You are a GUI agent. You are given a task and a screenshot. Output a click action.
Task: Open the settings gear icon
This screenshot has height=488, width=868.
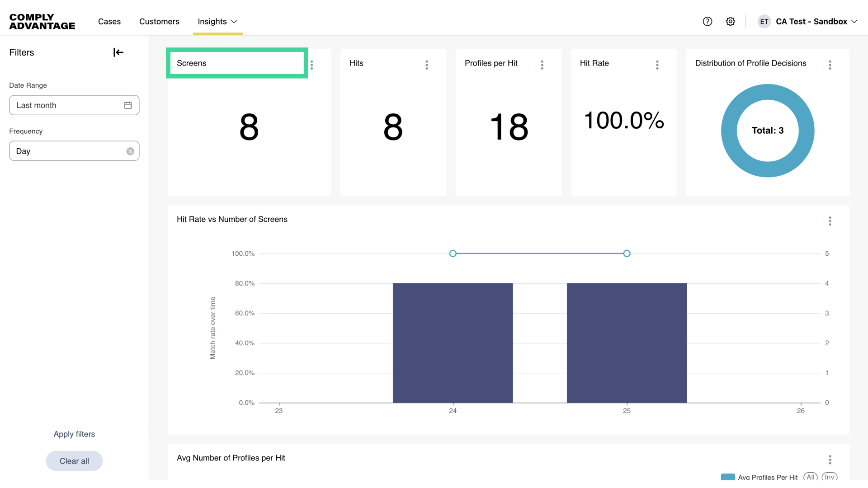(731, 21)
